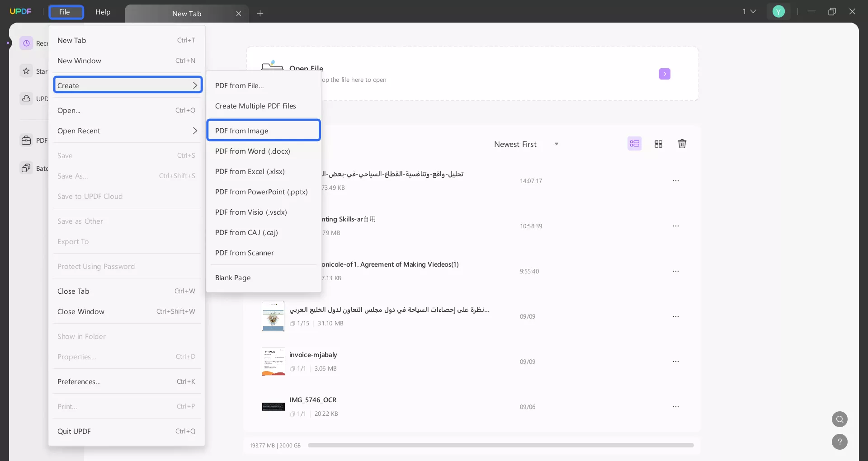Open the PDF Tools briefcase icon
The width and height of the screenshot is (868, 461).
coord(27,140)
